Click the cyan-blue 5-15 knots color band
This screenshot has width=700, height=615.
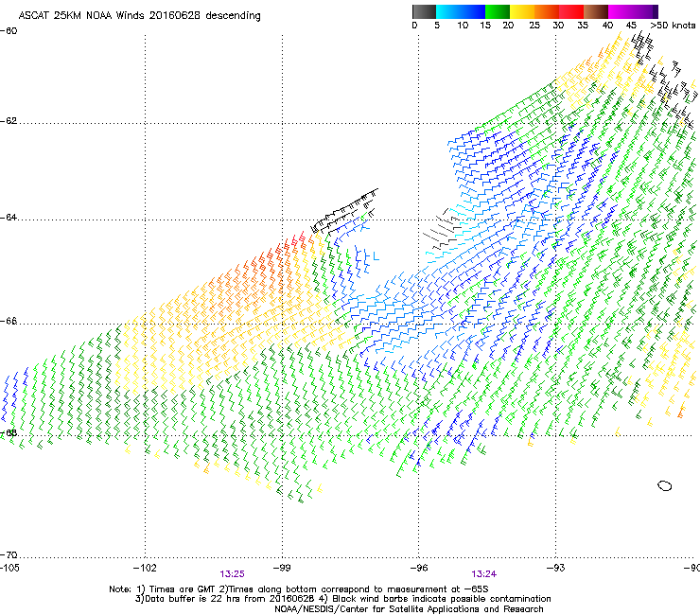point(461,11)
